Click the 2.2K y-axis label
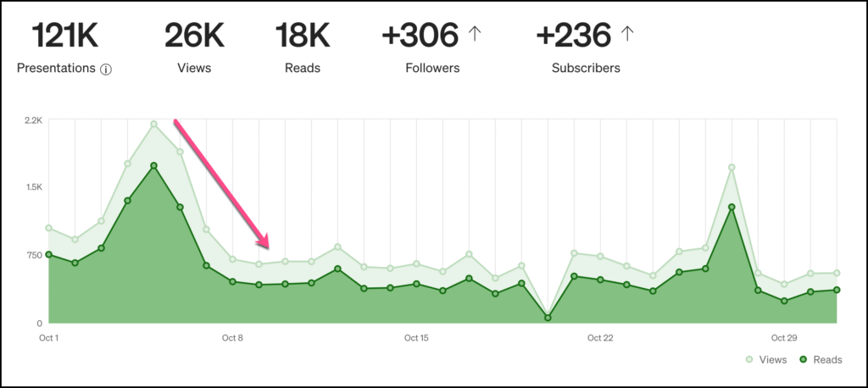 click(x=34, y=120)
